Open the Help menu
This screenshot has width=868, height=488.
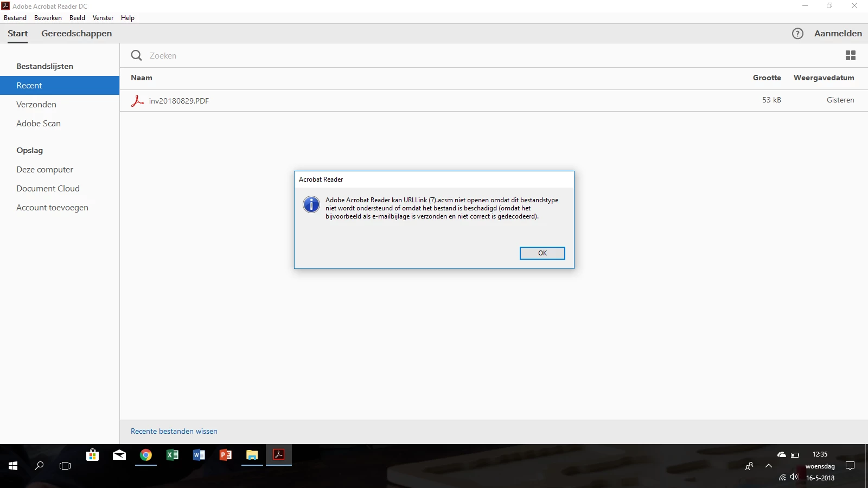click(127, 18)
